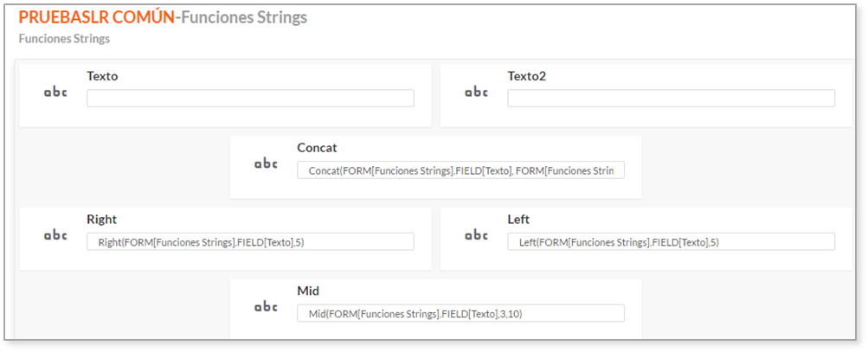Click the gray Funciones Strings subtitle
Viewport: 868px width, 352px height.
pyautogui.click(x=64, y=39)
